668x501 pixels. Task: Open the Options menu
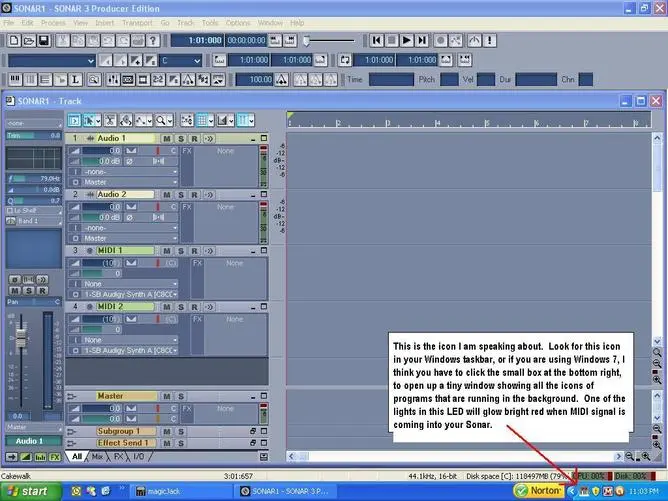tap(238, 23)
